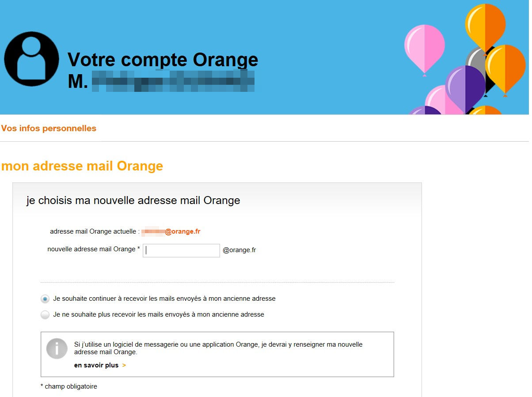Click the "@orange.fr" suffix beside the input
This screenshot has width=532, height=397.
239,250
